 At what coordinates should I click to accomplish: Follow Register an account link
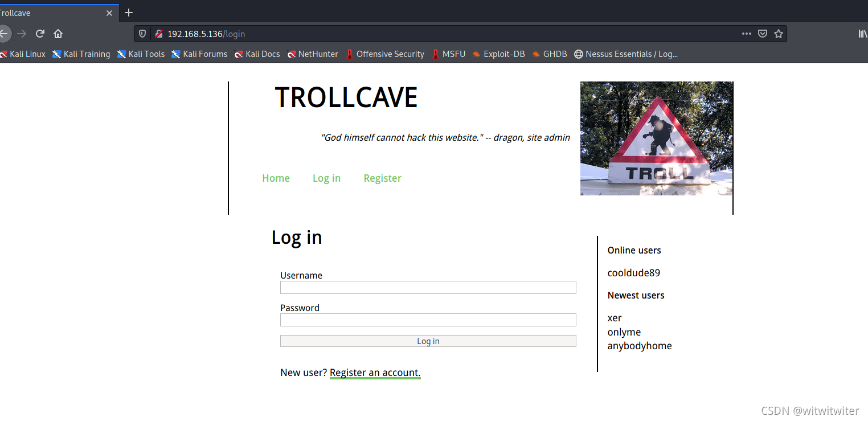pos(375,373)
